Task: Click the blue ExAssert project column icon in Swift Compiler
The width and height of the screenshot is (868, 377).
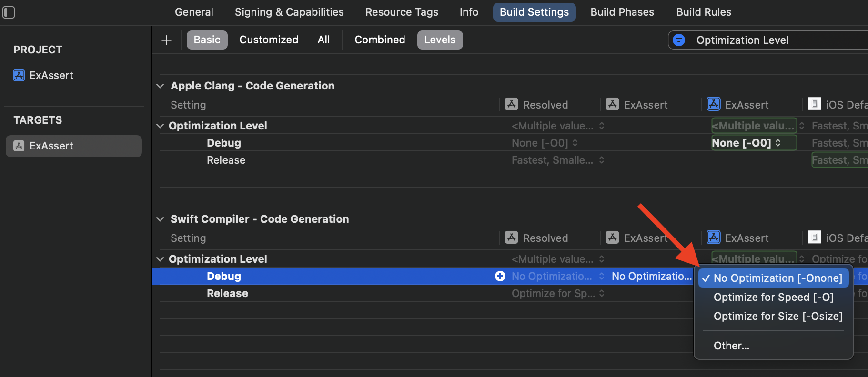Action: pos(713,238)
